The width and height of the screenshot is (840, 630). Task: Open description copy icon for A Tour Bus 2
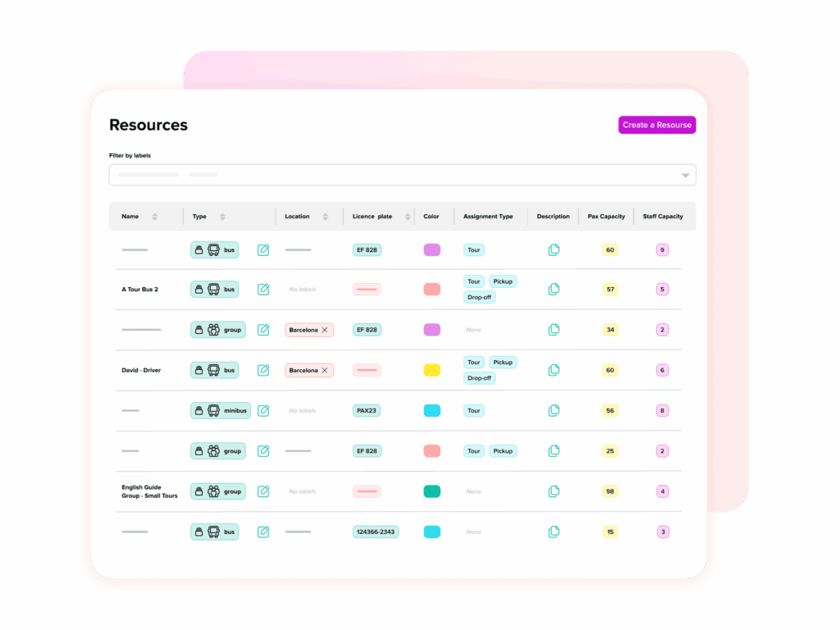[554, 290]
